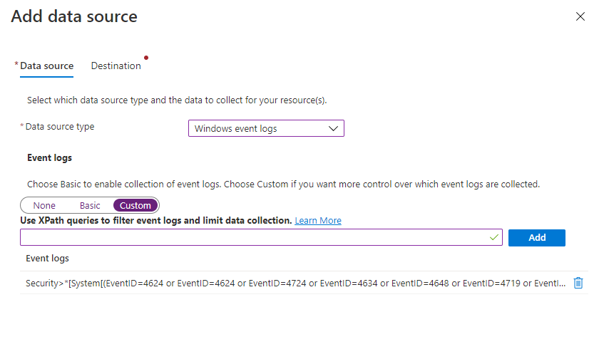The width and height of the screenshot is (604, 364).
Task: Choose the Custom event logs option
Action: [x=135, y=205]
